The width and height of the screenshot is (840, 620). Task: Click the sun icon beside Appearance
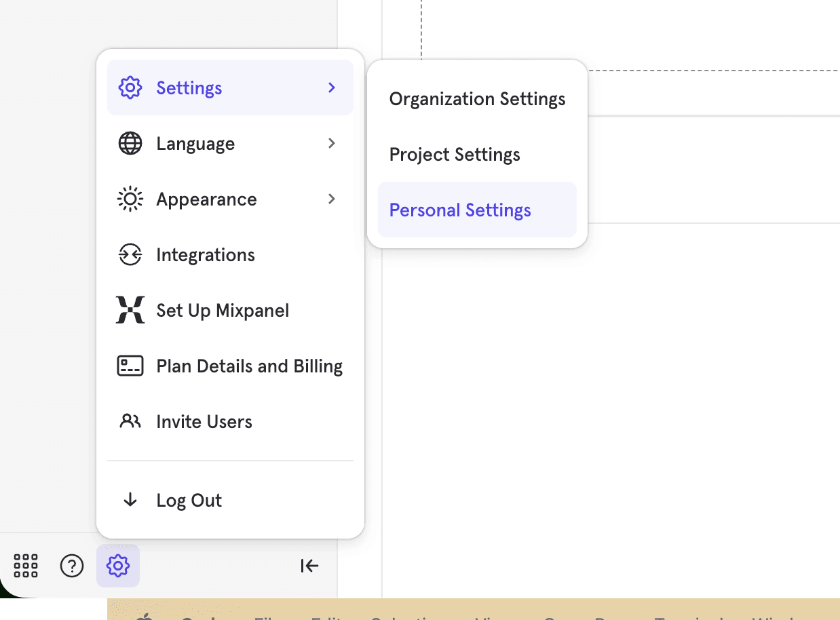pos(130,199)
